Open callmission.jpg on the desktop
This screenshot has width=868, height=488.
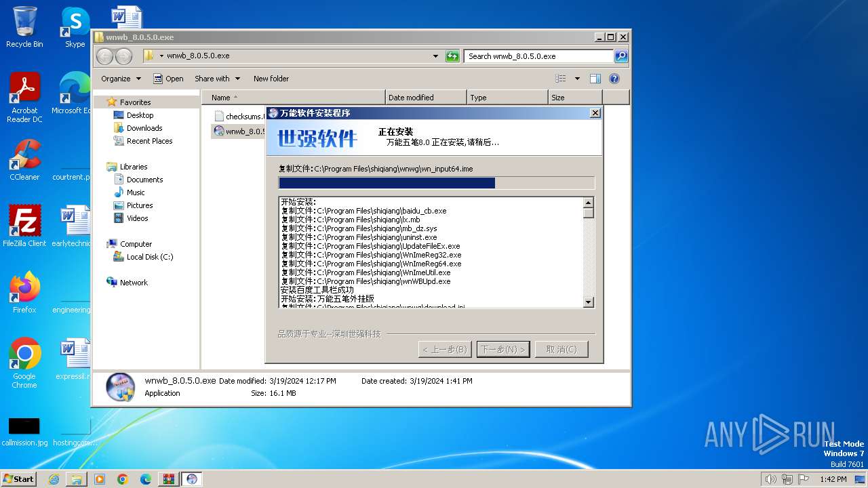(x=24, y=431)
